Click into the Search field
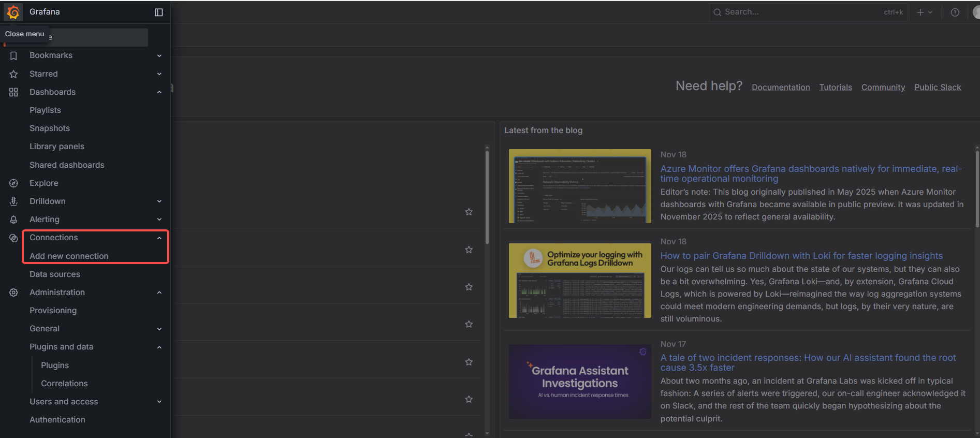Image resolution: width=980 pixels, height=438 pixels. [x=808, y=12]
